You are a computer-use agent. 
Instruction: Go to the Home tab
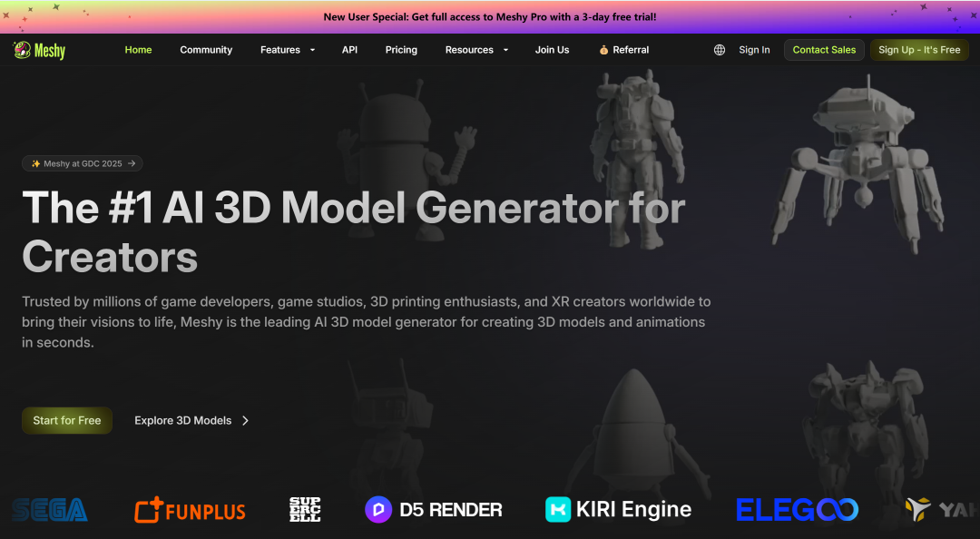138,50
